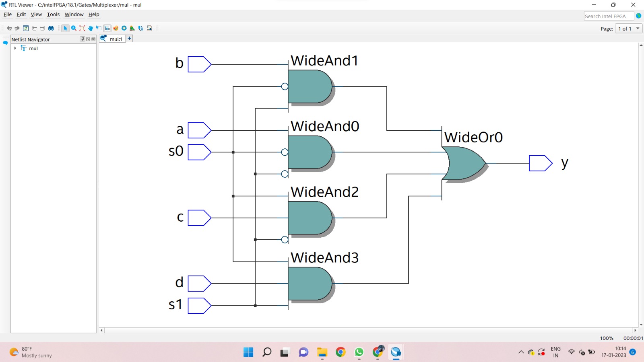Activate the Zoom tool magnifier

coord(74,28)
